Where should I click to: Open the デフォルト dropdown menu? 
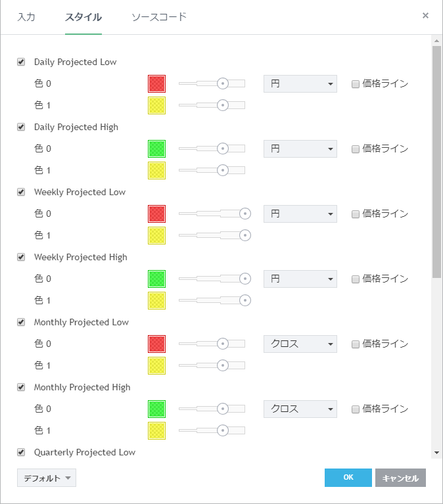[47, 478]
